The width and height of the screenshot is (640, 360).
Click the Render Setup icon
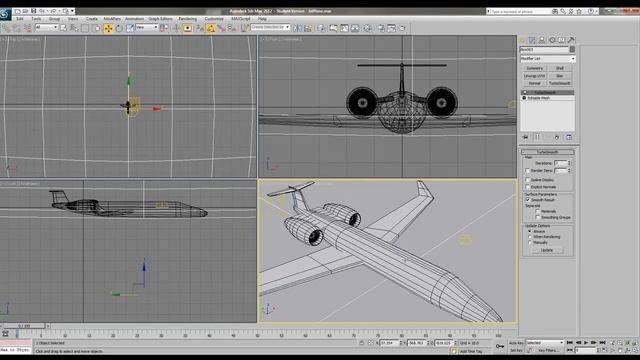tap(381, 28)
